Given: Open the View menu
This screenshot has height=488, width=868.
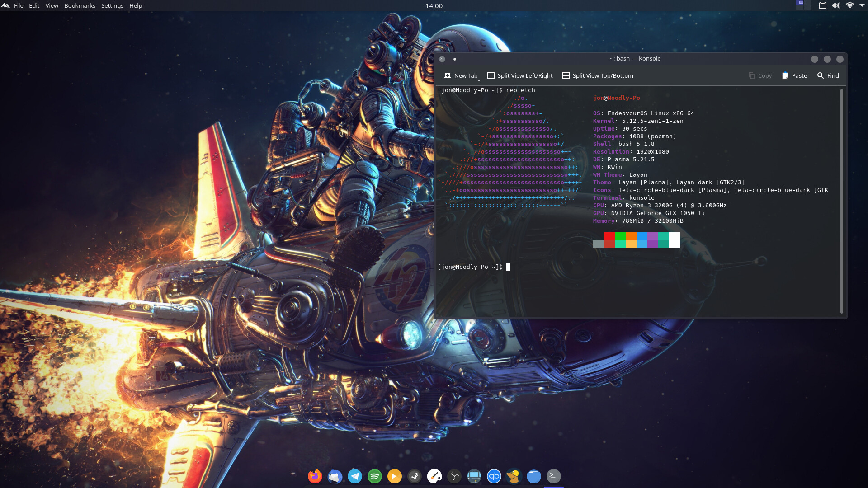Looking at the screenshot, I should (x=52, y=5).
